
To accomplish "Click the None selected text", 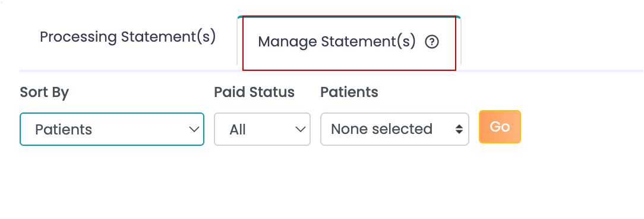I will click(382, 129).
